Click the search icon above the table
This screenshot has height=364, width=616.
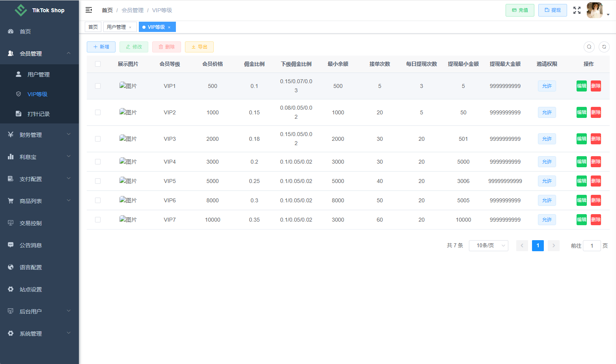589,47
